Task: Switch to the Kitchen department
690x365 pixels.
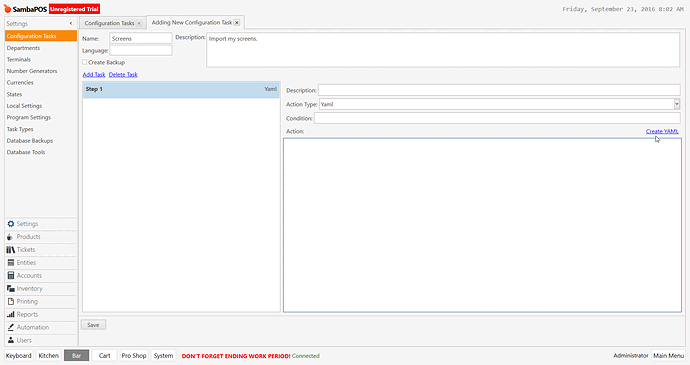Action: (48, 356)
